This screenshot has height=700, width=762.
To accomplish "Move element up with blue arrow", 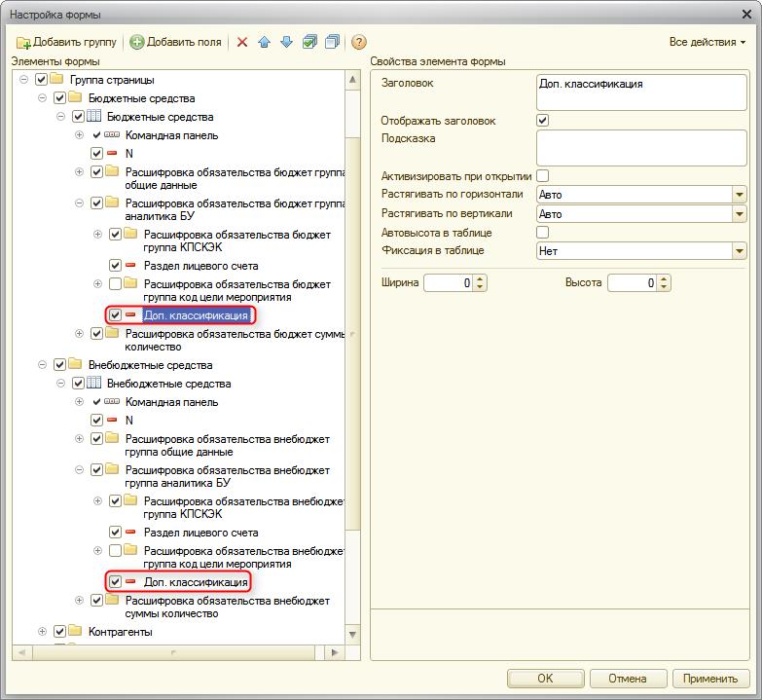I will (x=265, y=42).
